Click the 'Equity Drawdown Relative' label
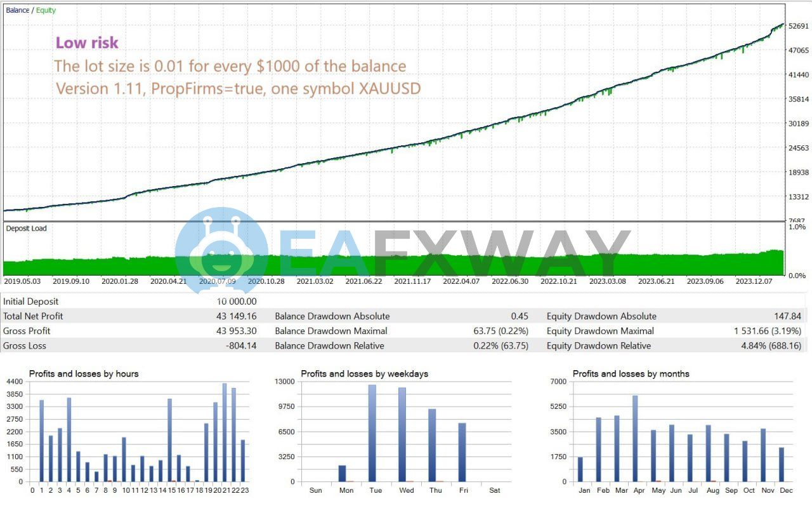The height and width of the screenshot is (508, 812). (x=598, y=346)
